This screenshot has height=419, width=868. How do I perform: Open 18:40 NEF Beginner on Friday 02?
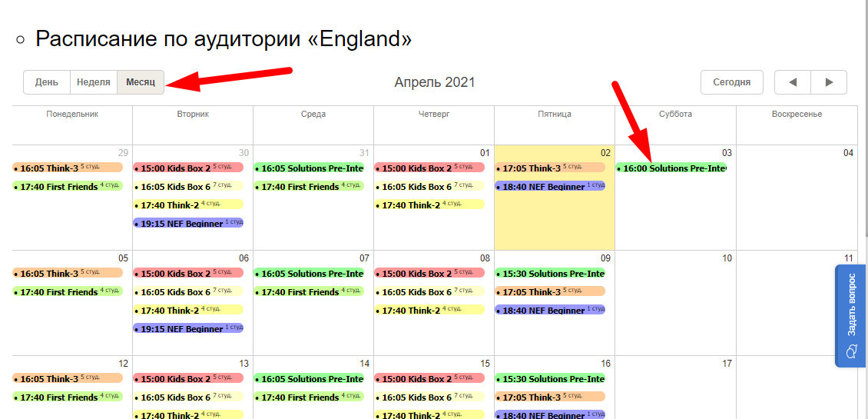tap(550, 186)
